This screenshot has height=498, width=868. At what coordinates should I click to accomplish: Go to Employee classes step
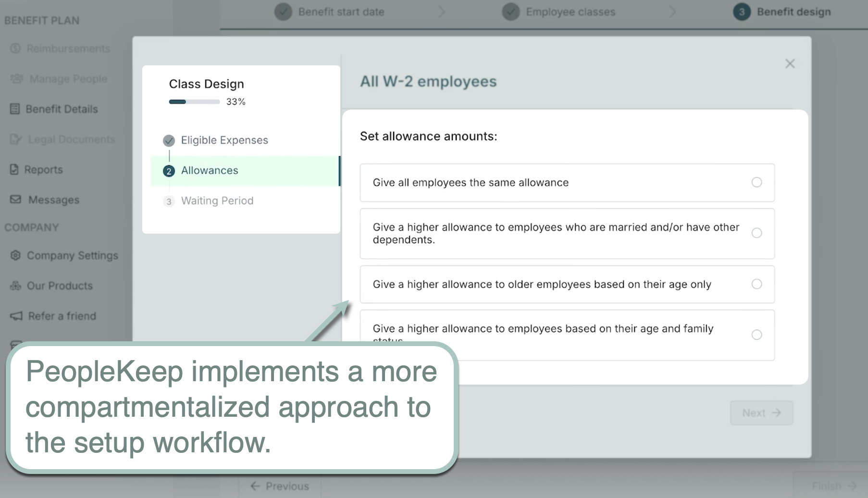(x=570, y=12)
